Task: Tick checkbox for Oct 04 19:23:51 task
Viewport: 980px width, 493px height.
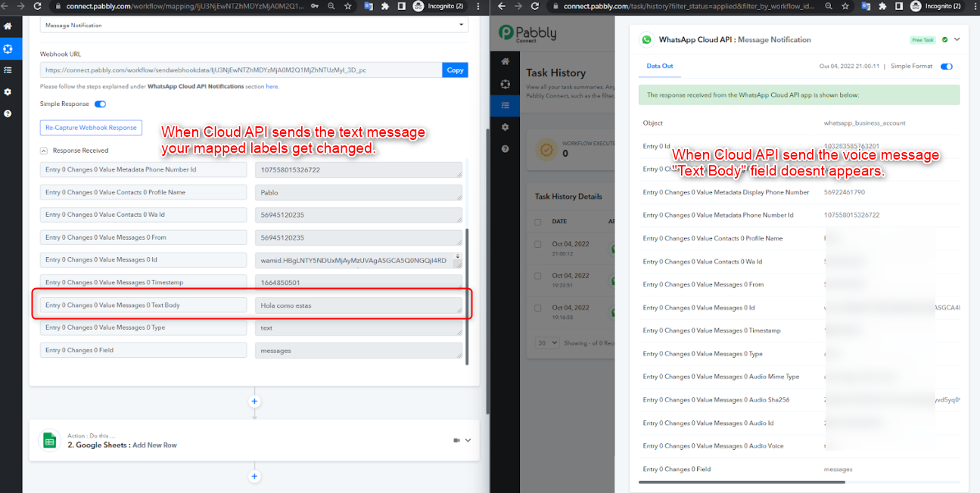Action: point(538,276)
